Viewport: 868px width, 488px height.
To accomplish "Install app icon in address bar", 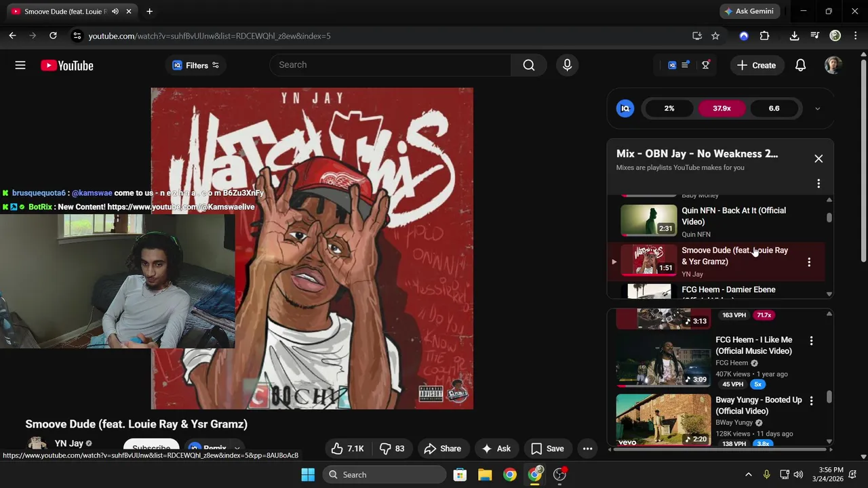I will tap(696, 36).
